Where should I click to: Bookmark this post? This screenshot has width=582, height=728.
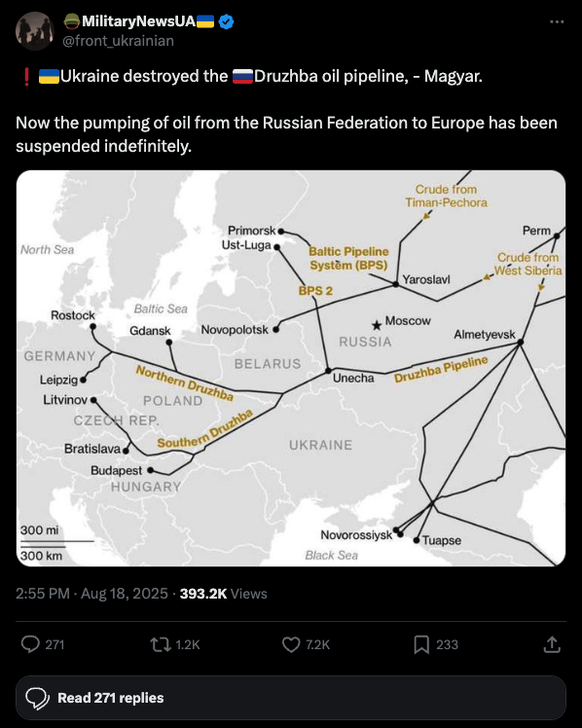[421, 644]
